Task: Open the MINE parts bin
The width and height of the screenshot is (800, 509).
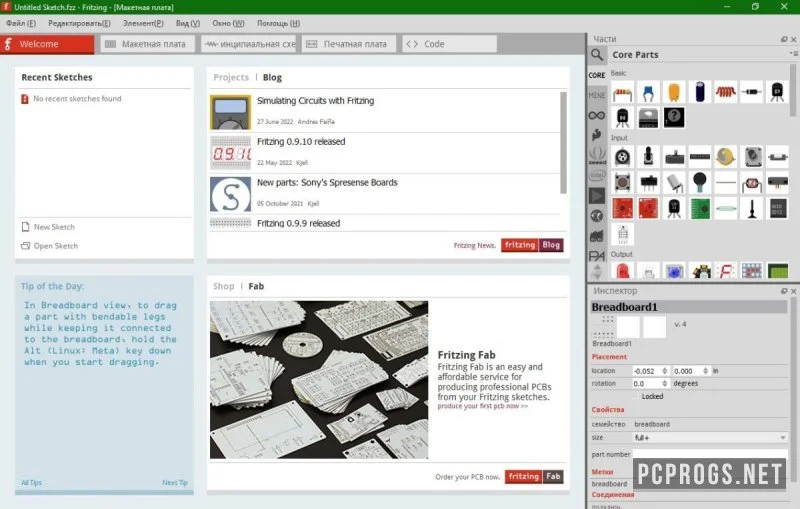Action: [596, 95]
